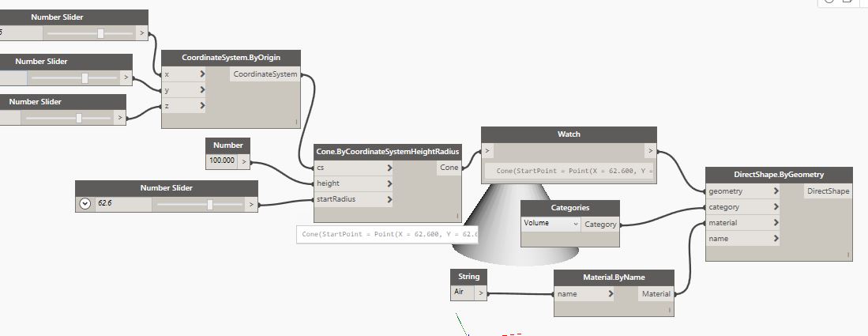
Task: Expand the 62.6 Number Slider settings chevron
Action: tap(85, 203)
